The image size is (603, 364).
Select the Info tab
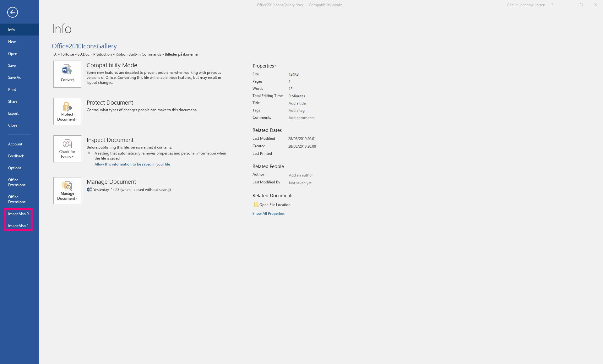pos(19,30)
